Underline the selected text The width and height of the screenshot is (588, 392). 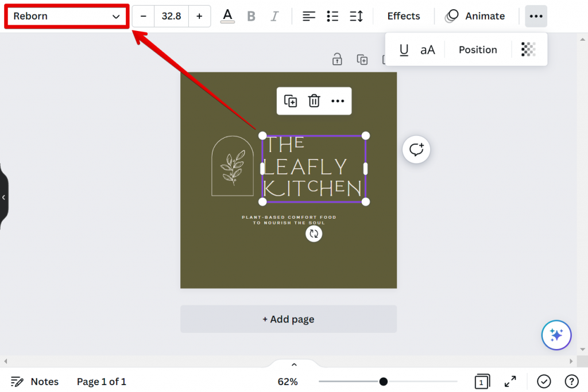click(404, 49)
